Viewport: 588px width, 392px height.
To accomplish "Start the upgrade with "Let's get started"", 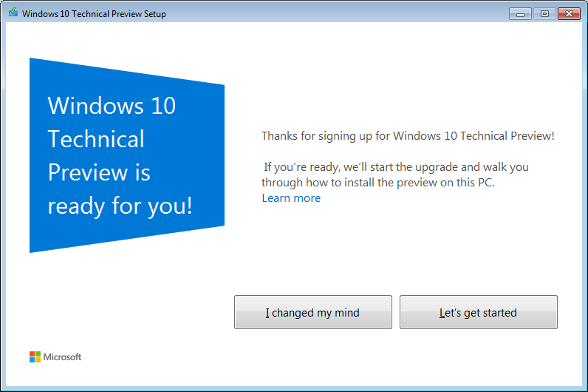I will point(479,312).
